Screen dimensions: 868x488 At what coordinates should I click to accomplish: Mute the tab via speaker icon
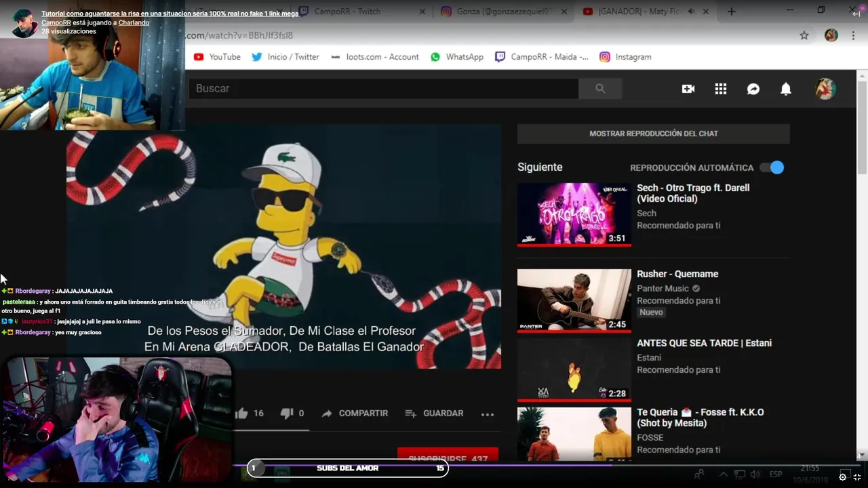click(x=690, y=12)
